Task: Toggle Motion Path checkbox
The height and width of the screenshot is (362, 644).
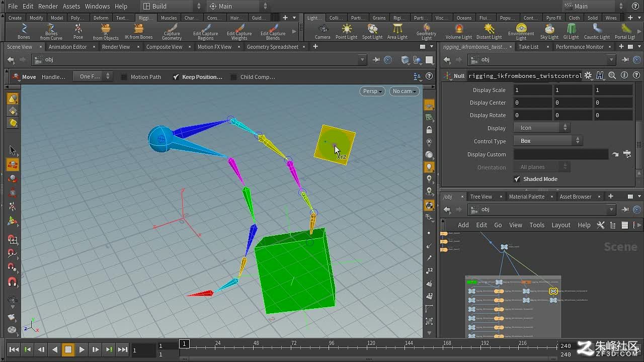Action: point(124,77)
